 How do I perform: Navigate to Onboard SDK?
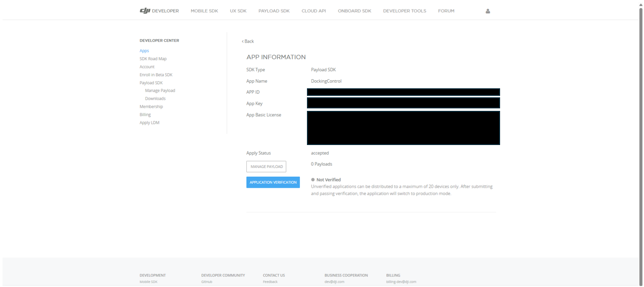pyautogui.click(x=354, y=11)
